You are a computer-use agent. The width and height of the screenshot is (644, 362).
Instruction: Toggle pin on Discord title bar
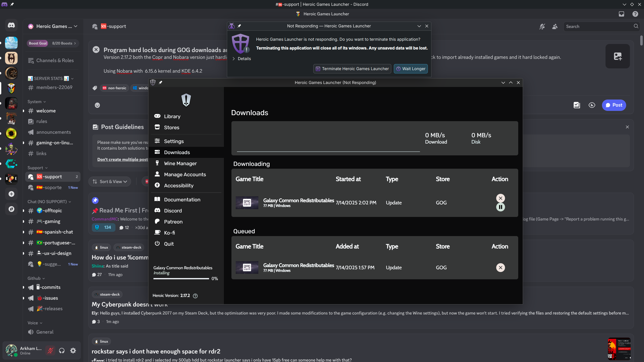point(12,4)
